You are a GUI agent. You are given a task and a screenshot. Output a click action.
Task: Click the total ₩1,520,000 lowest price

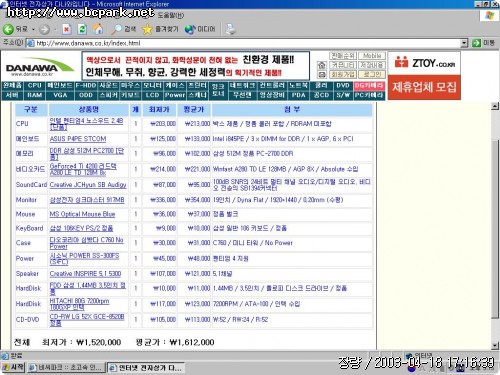99,342
